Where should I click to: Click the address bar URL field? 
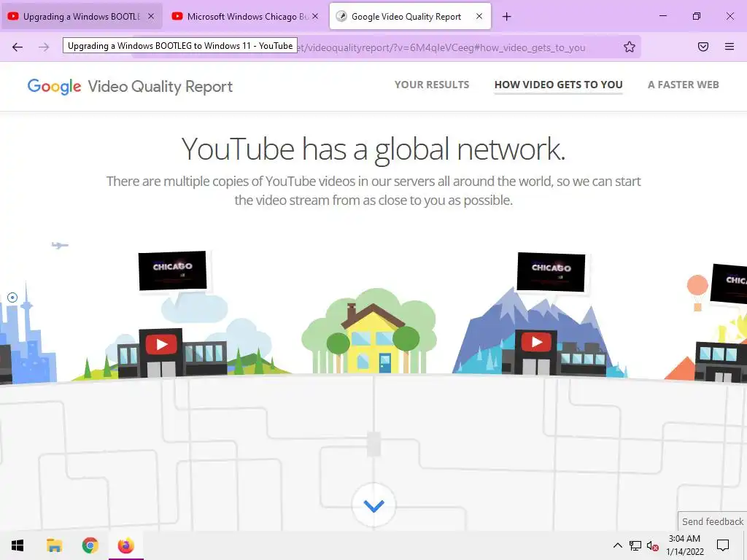tap(386, 47)
